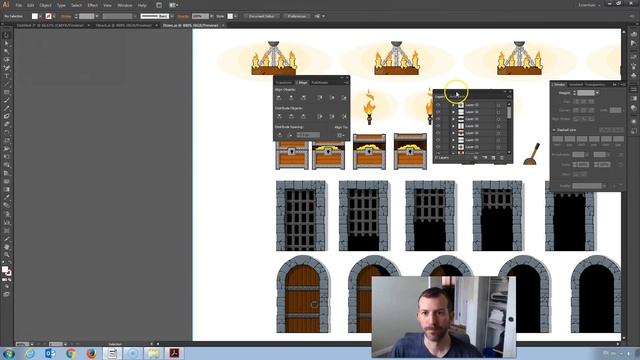640x360 pixels.
Task: Click the Opacity link in control bar
Action: pos(182,16)
